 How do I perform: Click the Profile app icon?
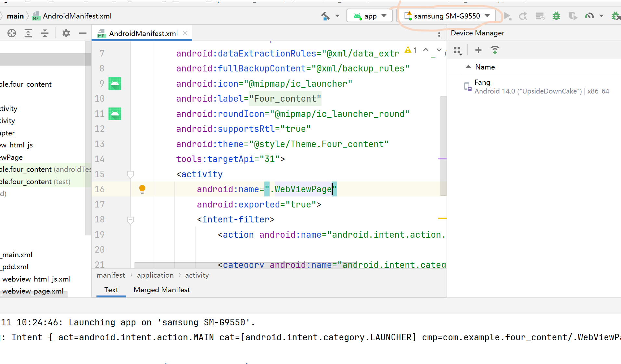point(589,16)
